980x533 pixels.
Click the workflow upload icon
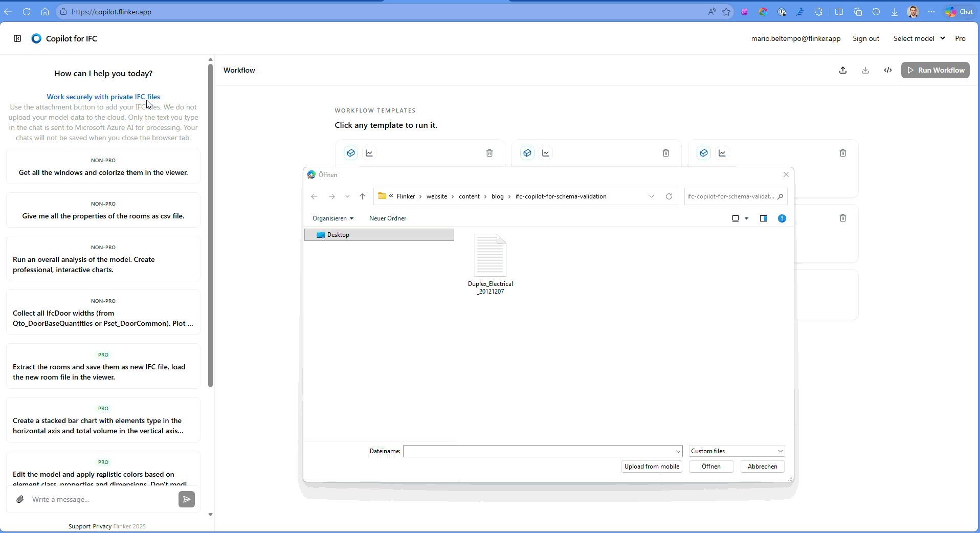click(x=843, y=71)
